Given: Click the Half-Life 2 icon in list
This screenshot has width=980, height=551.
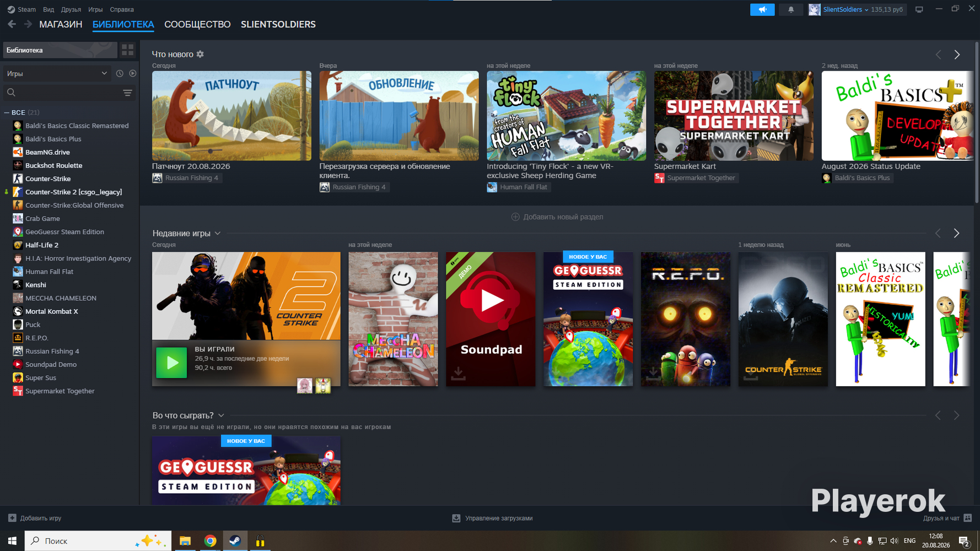Looking at the screenshot, I should [x=18, y=245].
